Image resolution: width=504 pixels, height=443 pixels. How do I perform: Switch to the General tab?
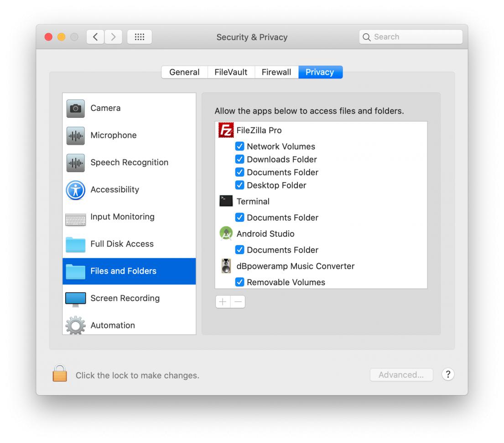coord(184,72)
